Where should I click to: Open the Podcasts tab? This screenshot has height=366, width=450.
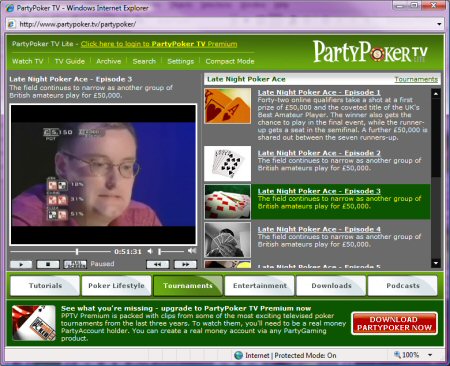403,286
